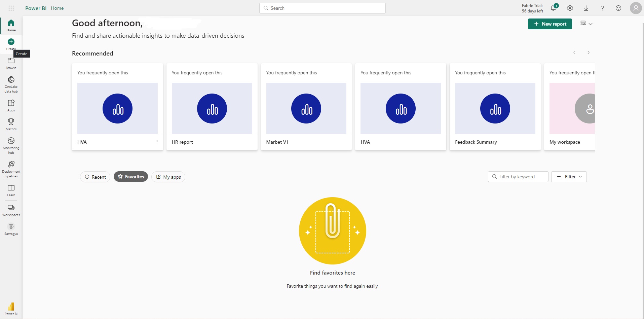Image resolution: width=644 pixels, height=319 pixels.
Task: Open the Learn section
Action: click(11, 190)
